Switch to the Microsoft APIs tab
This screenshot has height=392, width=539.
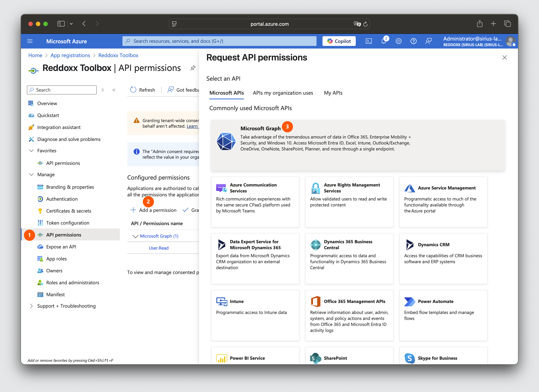click(x=227, y=93)
